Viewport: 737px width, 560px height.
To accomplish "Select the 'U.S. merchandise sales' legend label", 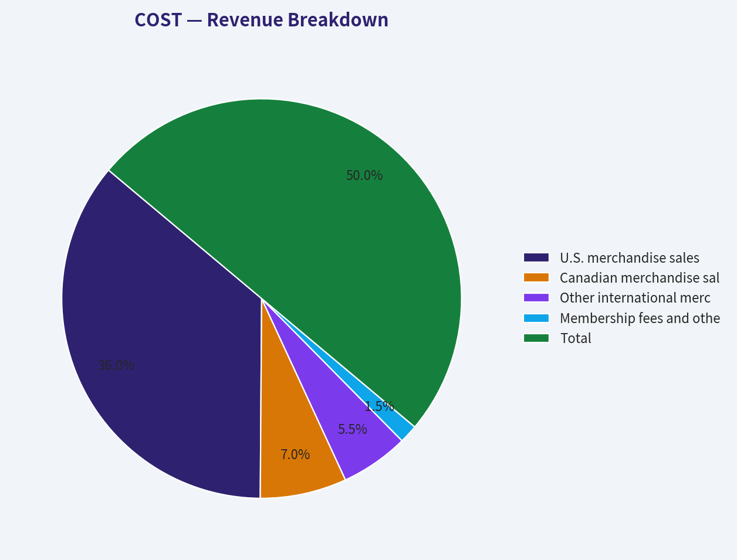I will coord(630,258).
